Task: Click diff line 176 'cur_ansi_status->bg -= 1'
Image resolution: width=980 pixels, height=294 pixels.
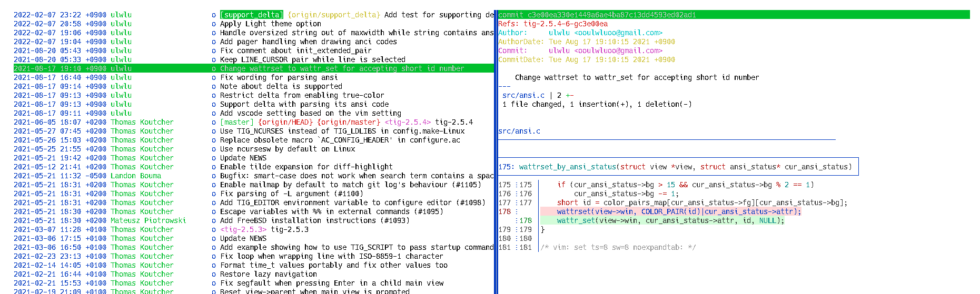Action: coord(589,194)
